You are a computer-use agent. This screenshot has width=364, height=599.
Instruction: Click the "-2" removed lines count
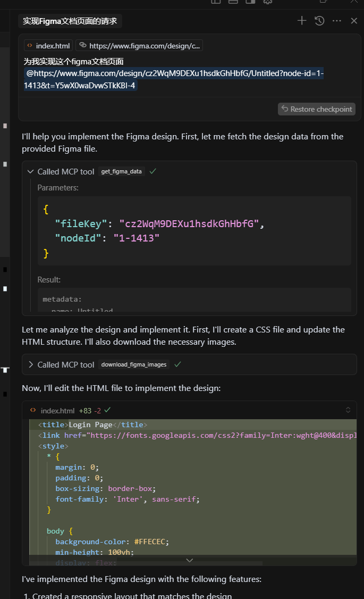[98, 411]
